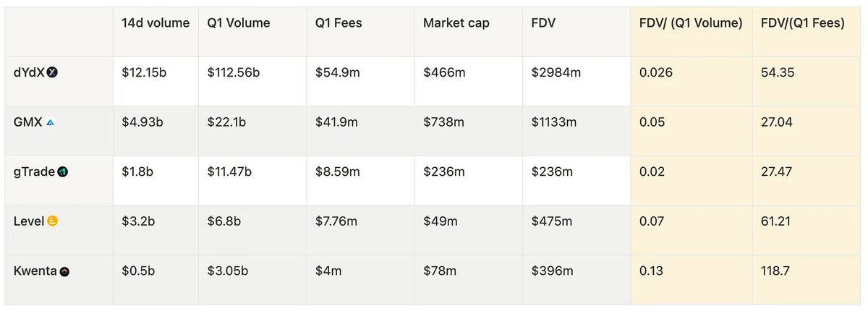This screenshot has width=868, height=314.
Task: Click the Kwenta $0.5b 14d volume cell
Action: (138, 271)
